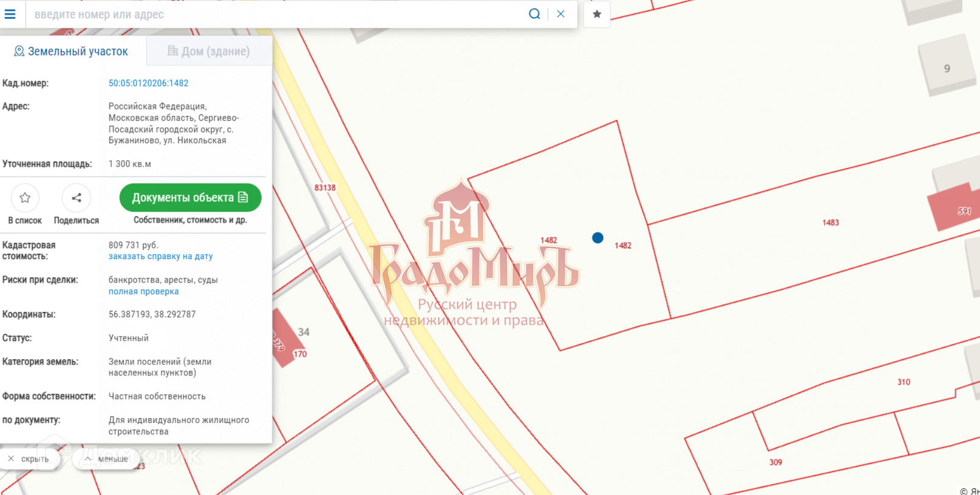Clear the search field with X
The width and height of the screenshot is (980, 495).
tap(561, 14)
